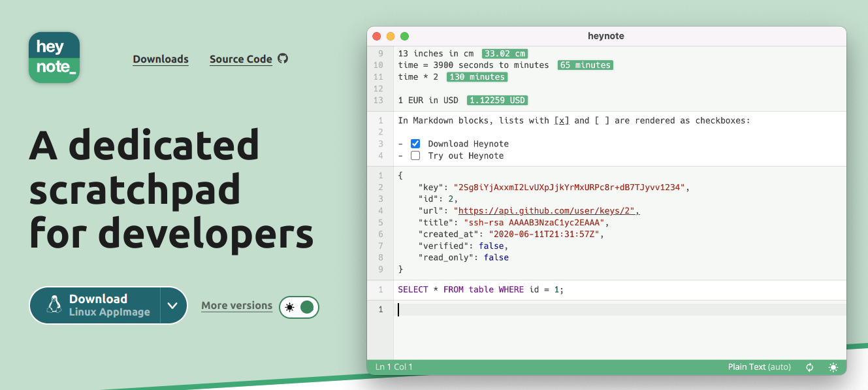The height and width of the screenshot is (390, 868).
Task: Click the green minimize window dot... yellow minimize button
Action: 391,36
